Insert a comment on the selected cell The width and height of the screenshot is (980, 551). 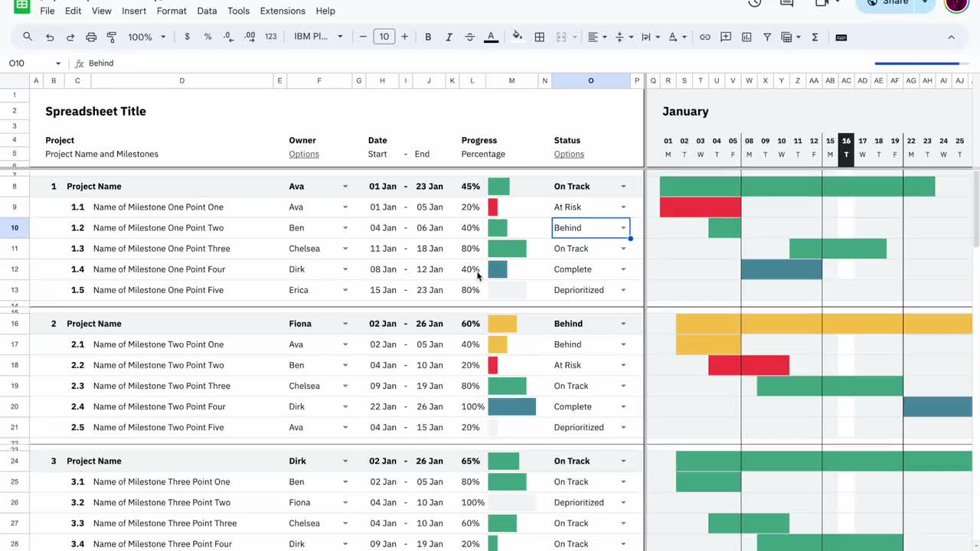pyautogui.click(x=725, y=36)
